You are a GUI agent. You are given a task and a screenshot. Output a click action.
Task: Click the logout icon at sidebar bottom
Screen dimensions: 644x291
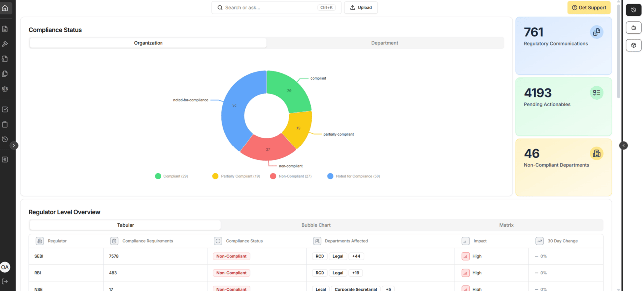pos(5,282)
